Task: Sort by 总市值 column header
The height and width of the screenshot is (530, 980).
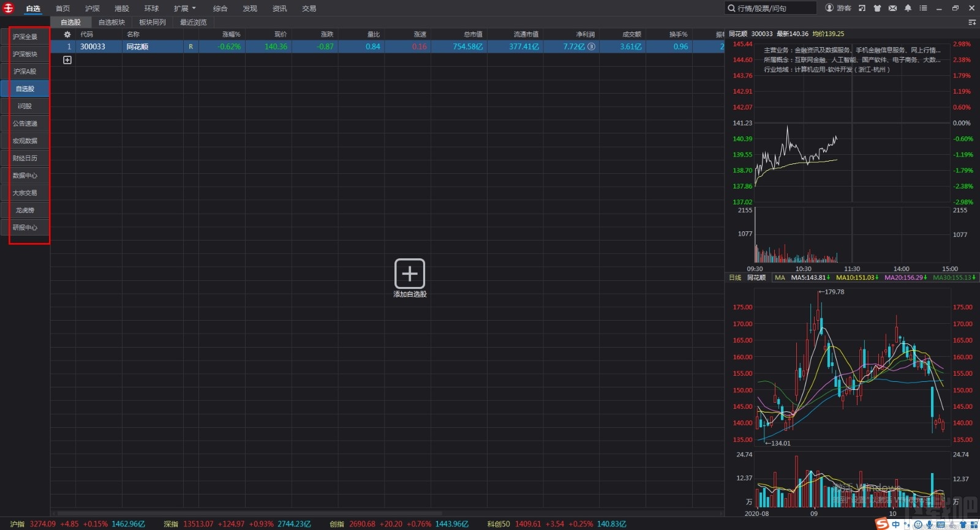Action: [x=473, y=34]
